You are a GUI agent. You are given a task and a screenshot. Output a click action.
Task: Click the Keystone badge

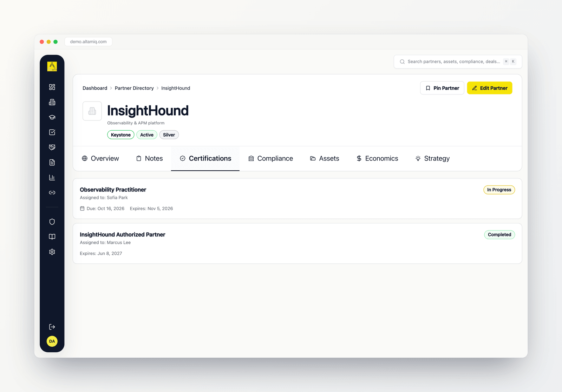121,135
